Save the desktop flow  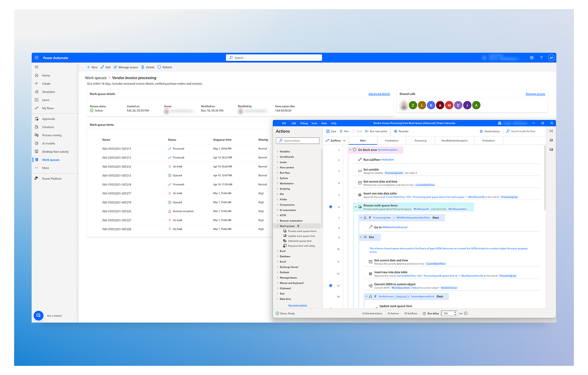[331, 131]
